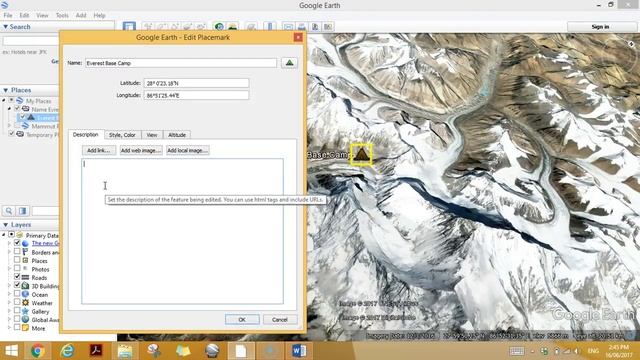Switch to the placemark View tab
Viewport: 640px width, 360px height.
tap(152, 135)
